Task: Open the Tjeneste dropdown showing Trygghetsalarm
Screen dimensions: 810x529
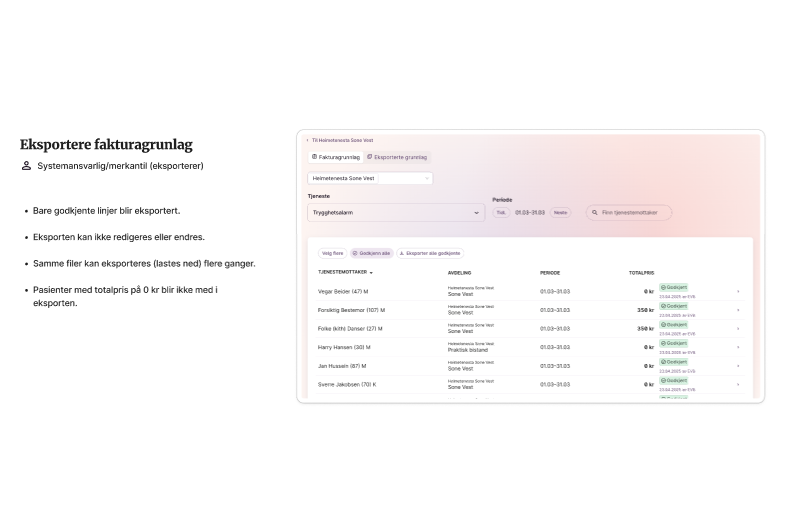Action: click(396, 212)
